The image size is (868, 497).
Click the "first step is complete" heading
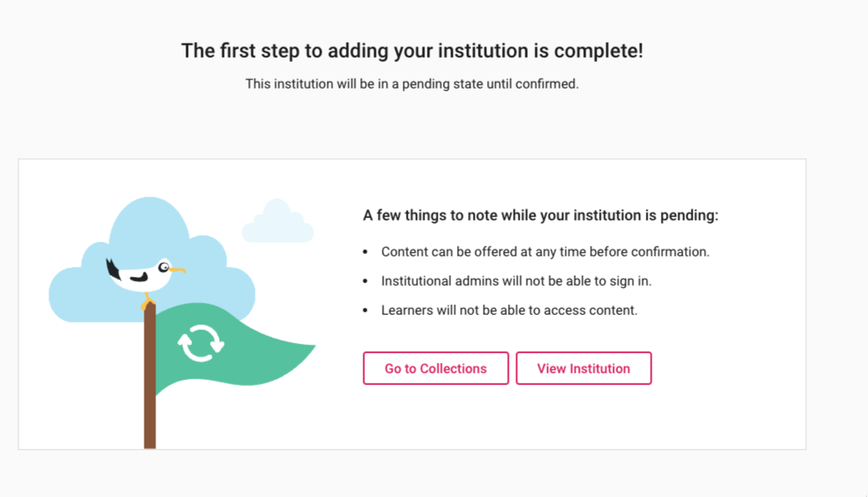tap(412, 51)
